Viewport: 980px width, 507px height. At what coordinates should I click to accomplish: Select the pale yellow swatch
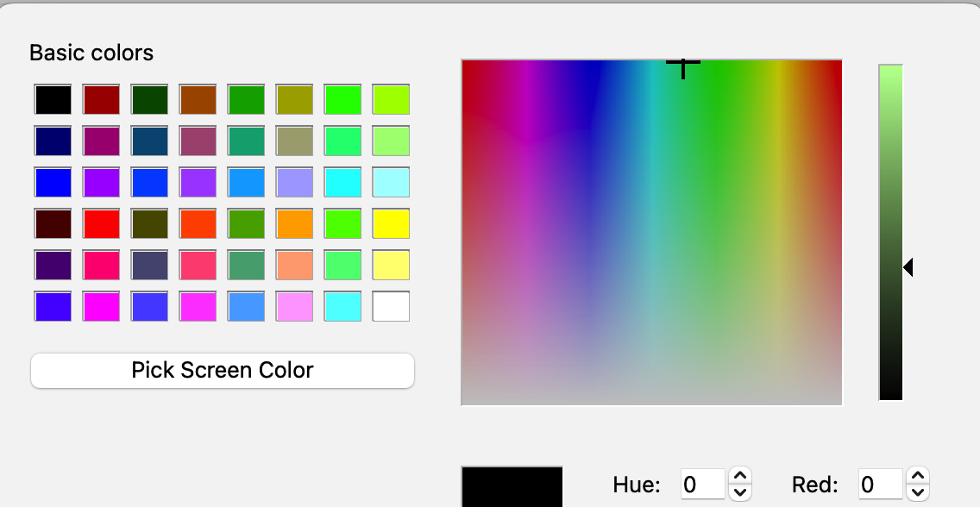coord(392,266)
